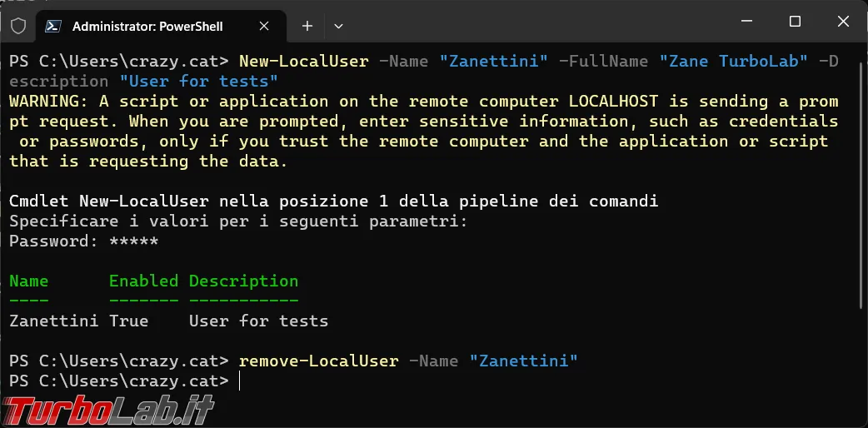The image size is (868, 428).
Task: Click the LOCALHOST word in warning
Action: point(614,102)
